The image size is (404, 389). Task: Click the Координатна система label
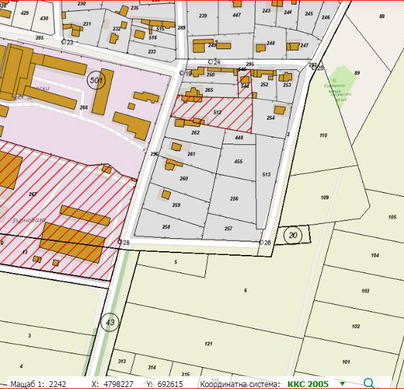[240, 384]
